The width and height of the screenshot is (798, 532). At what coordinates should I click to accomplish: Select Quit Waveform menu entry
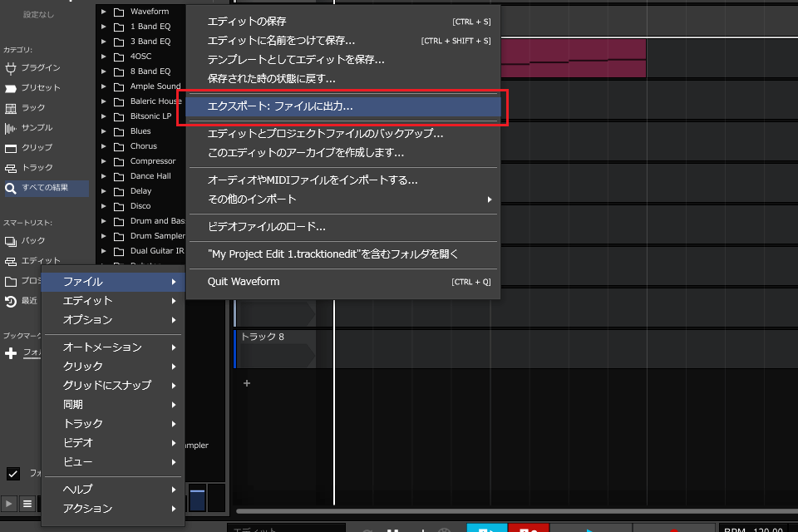tap(244, 282)
